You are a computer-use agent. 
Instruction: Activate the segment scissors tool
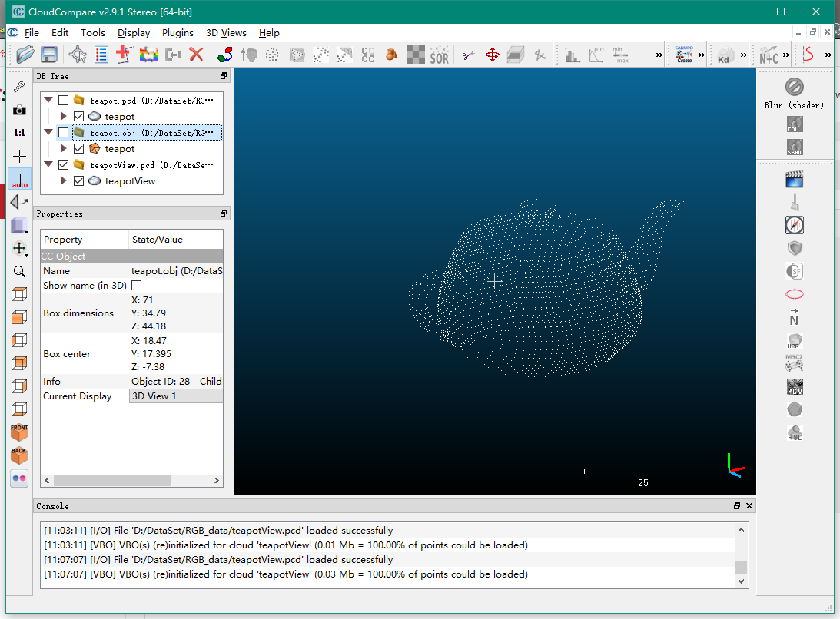tap(468, 55)
